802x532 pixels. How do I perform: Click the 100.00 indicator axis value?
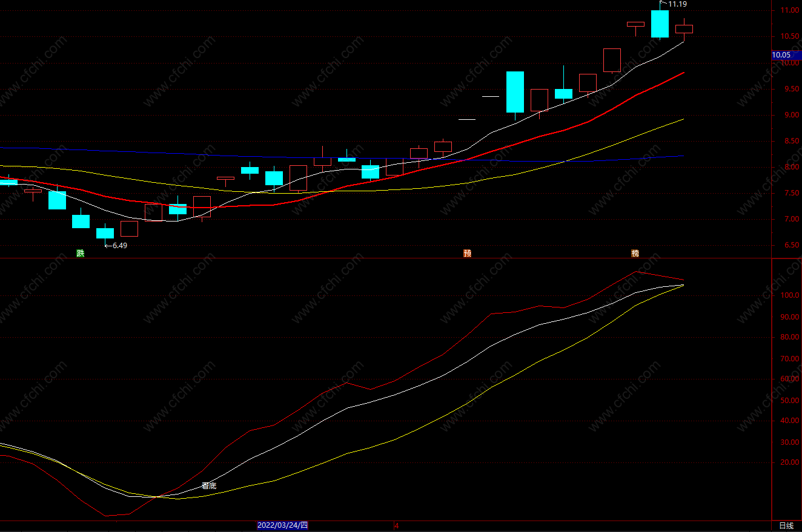(789, 295)
